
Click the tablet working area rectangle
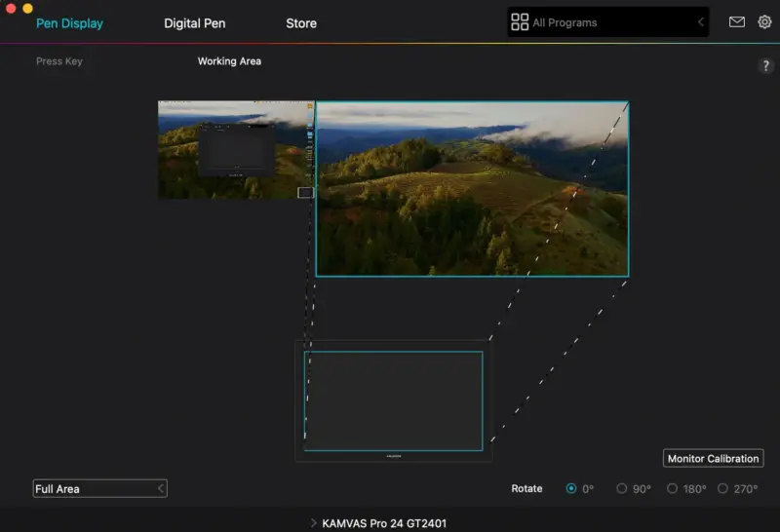[394, 401]
